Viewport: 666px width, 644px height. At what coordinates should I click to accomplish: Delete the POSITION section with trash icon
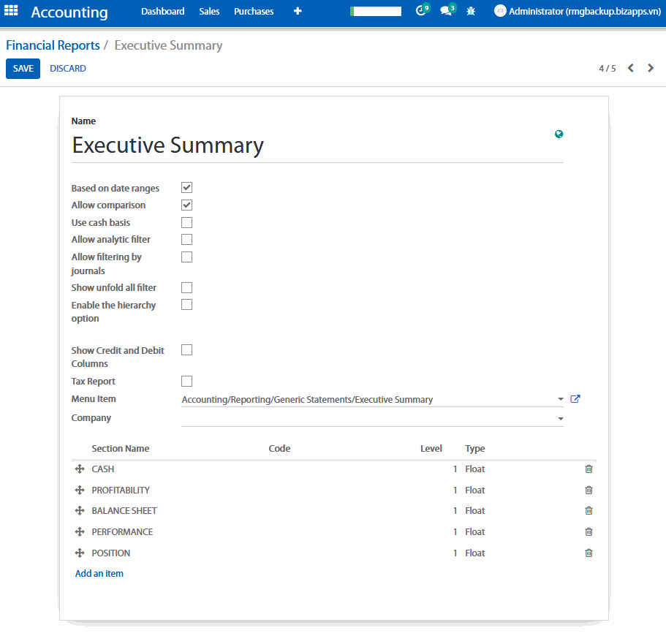point(589,553)
